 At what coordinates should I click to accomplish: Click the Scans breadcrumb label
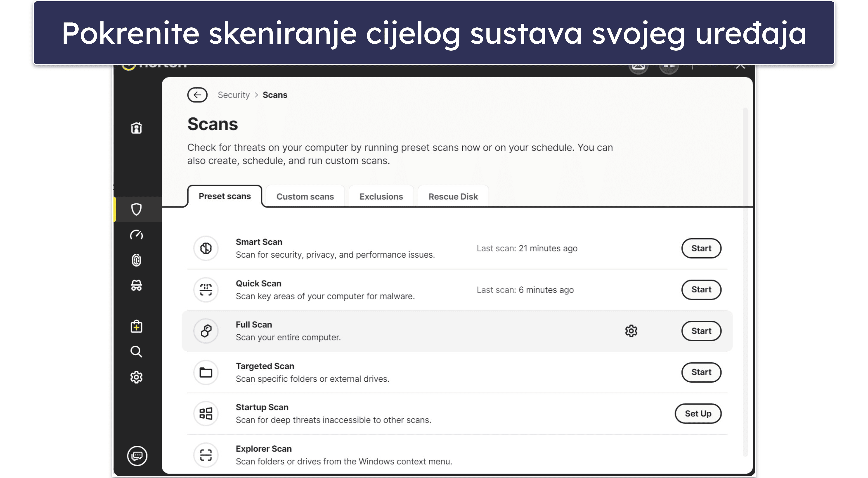pyautogui.click(x=275, y=95)
